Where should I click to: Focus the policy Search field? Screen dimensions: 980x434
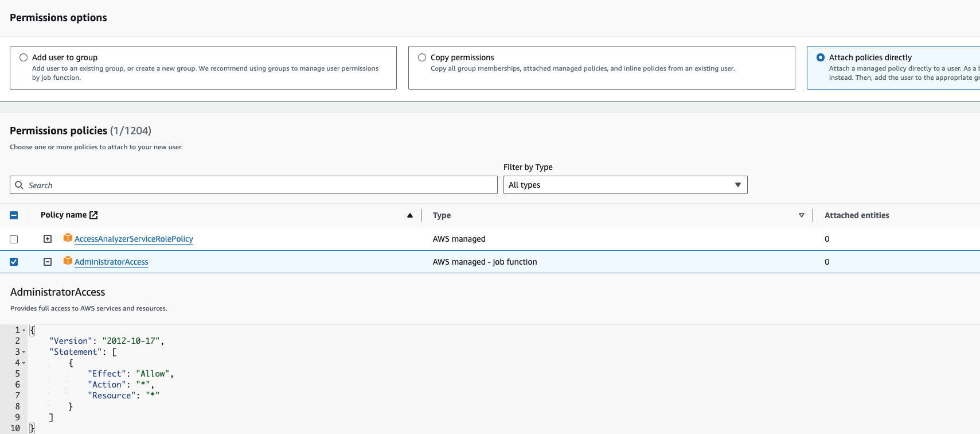[253, 185]
